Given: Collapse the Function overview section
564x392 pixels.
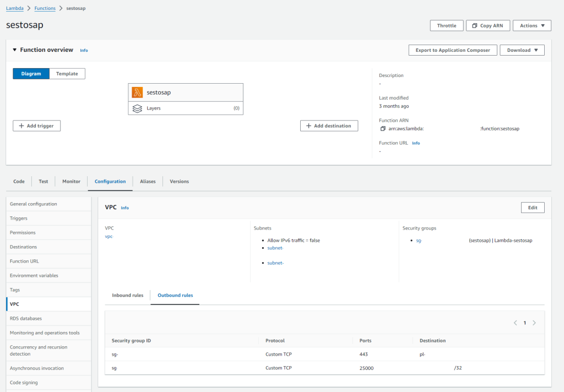Looking at the screenshot, I should pos(14,50).
